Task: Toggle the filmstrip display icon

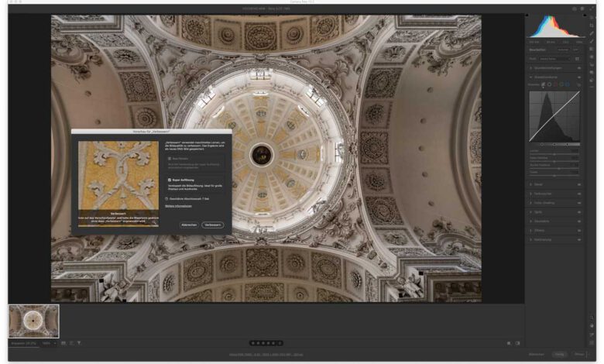Action: 63,343
